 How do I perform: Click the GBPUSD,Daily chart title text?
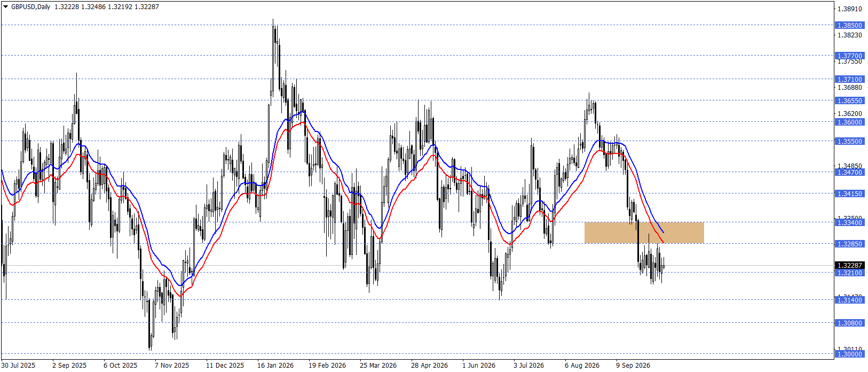30,7
